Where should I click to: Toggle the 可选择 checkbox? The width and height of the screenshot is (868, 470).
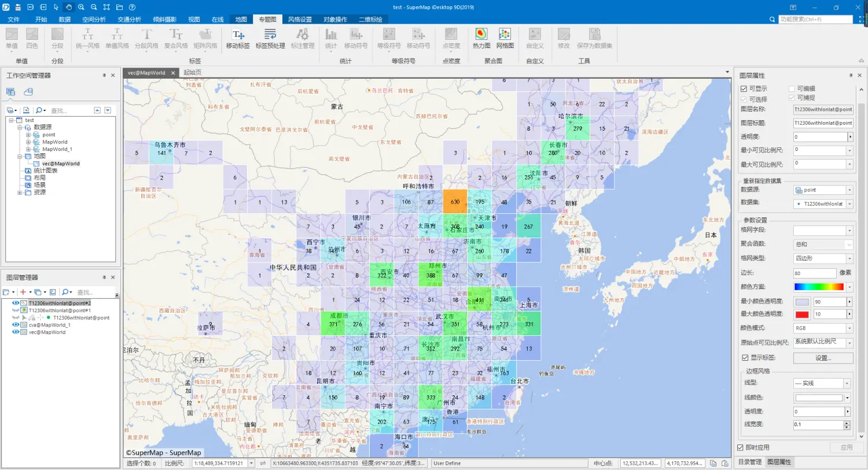coord(744,99)
